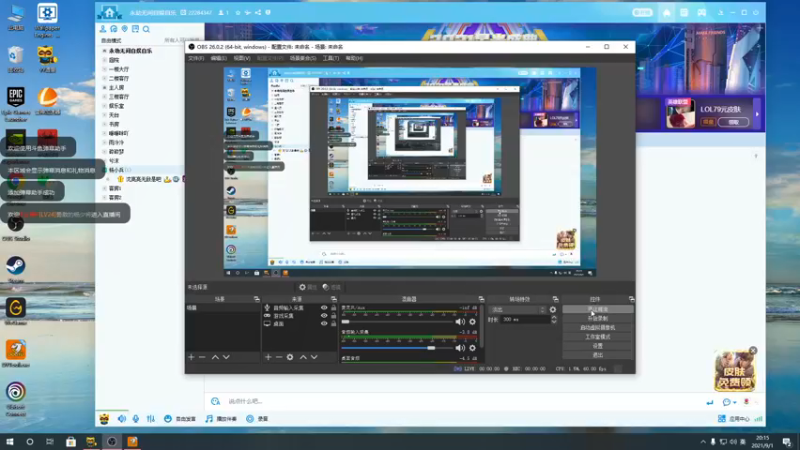800x450 pixels.
Task: Open the Steam desktop shortcut
Action: (x=16, y=269)
